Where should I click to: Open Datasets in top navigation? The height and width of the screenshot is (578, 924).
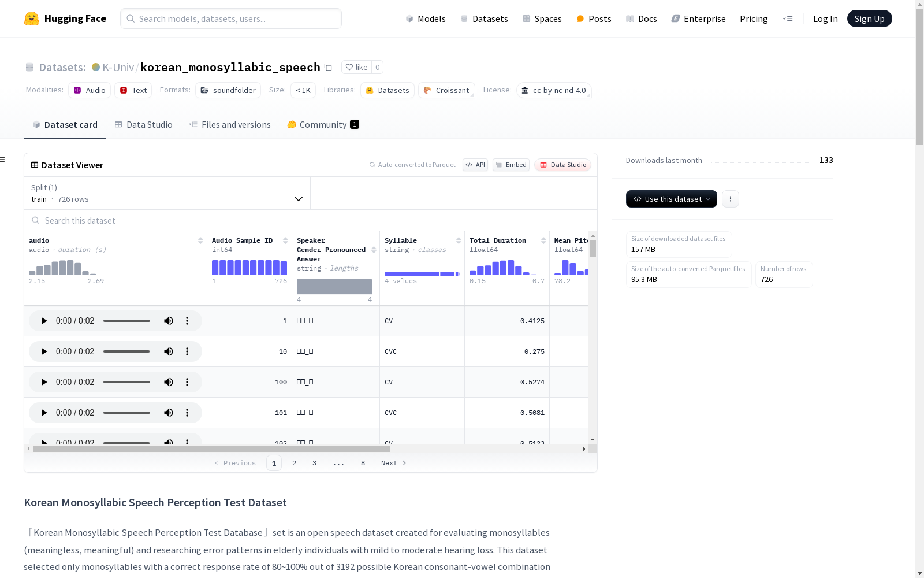tap(484, 18)
